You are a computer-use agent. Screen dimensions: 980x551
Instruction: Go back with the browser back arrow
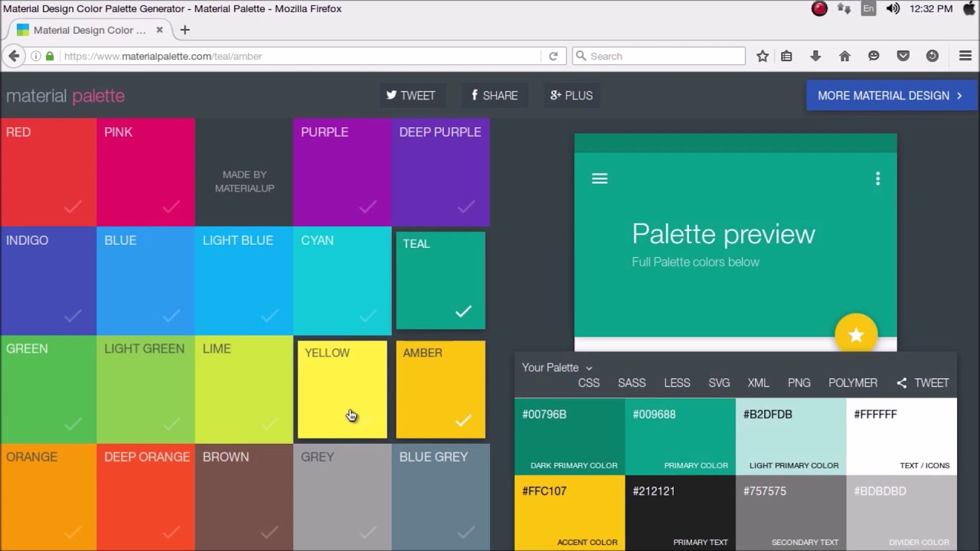(14, 56)
